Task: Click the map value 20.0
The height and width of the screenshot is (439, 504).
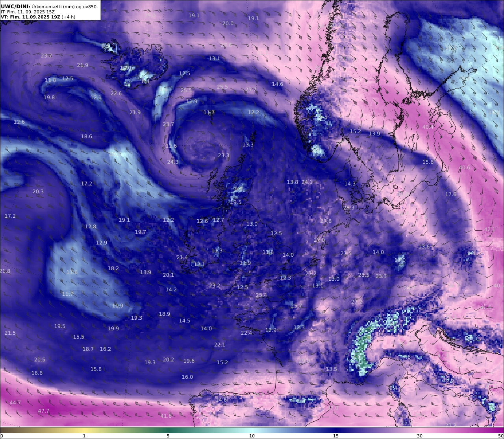Action: point(228,24)
